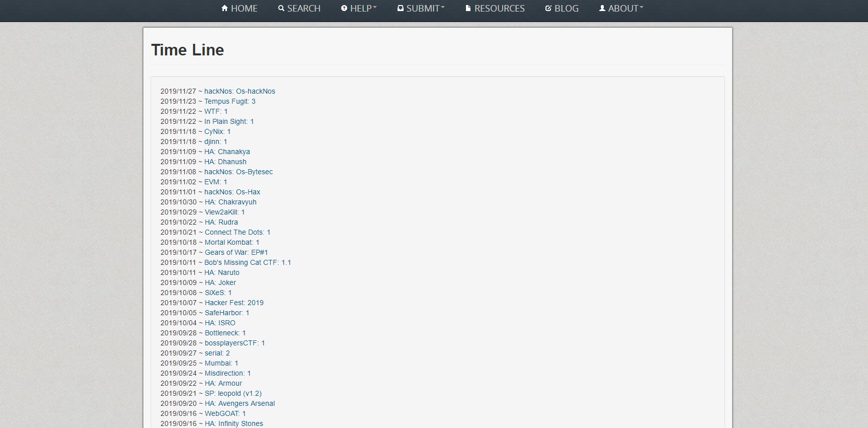This screenshot has width=868, height=428.
Task: Open the HA: Armour link
Action: (x=223, y=383)
